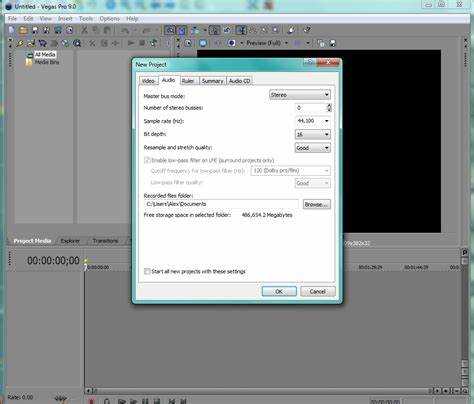Toggle Loop Playback in the transport bar

pos(107,401)
